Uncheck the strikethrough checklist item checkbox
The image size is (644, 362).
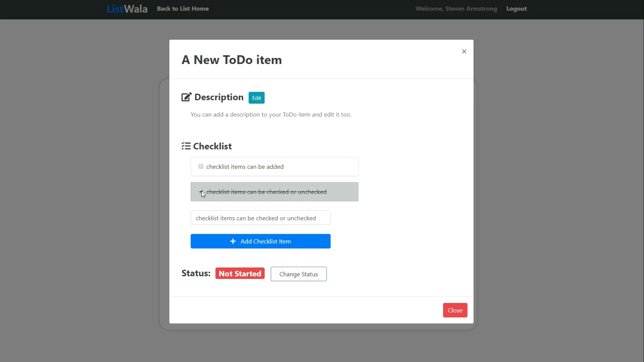201,191
